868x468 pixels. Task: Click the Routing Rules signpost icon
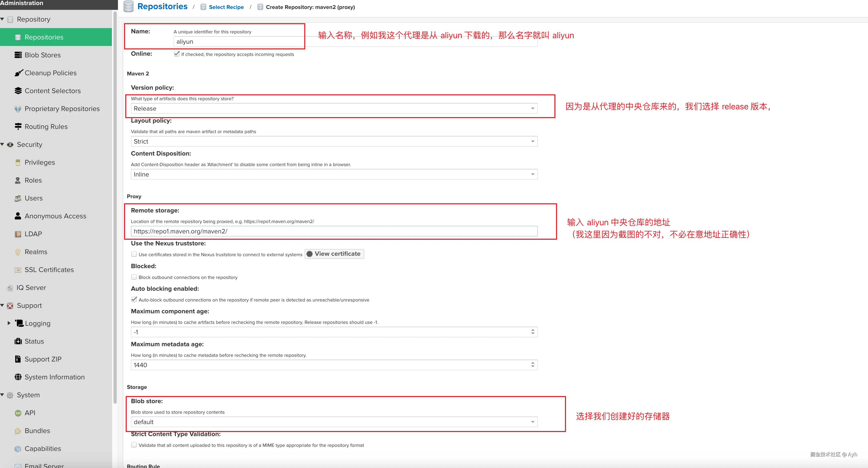[18, 126]
